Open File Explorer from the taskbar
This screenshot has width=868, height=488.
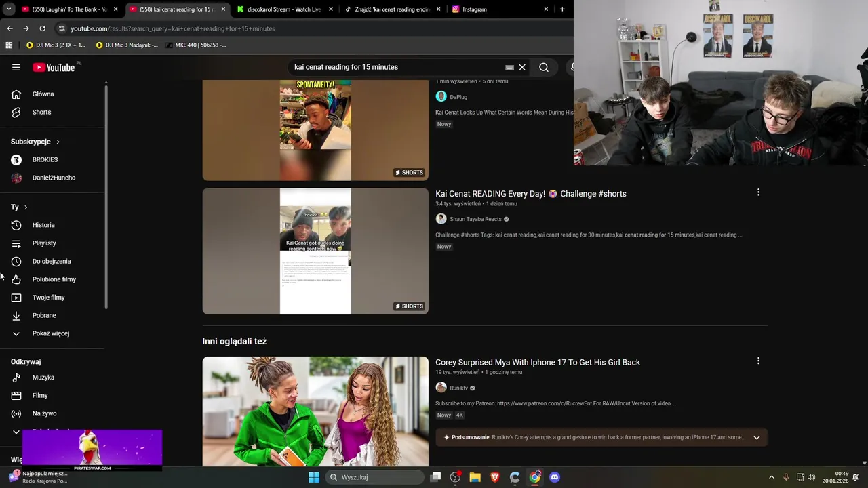pyautogui.click(x=475, y=477)
